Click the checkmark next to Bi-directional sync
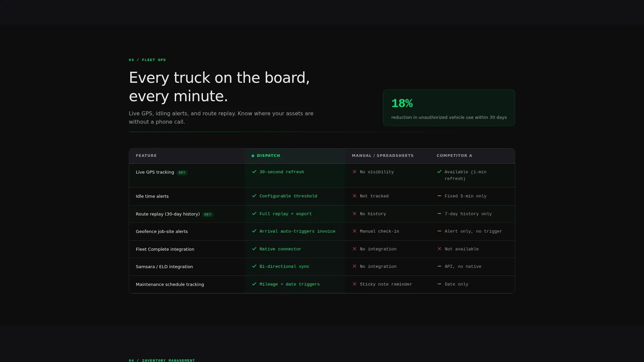 (x=254, y=266)
